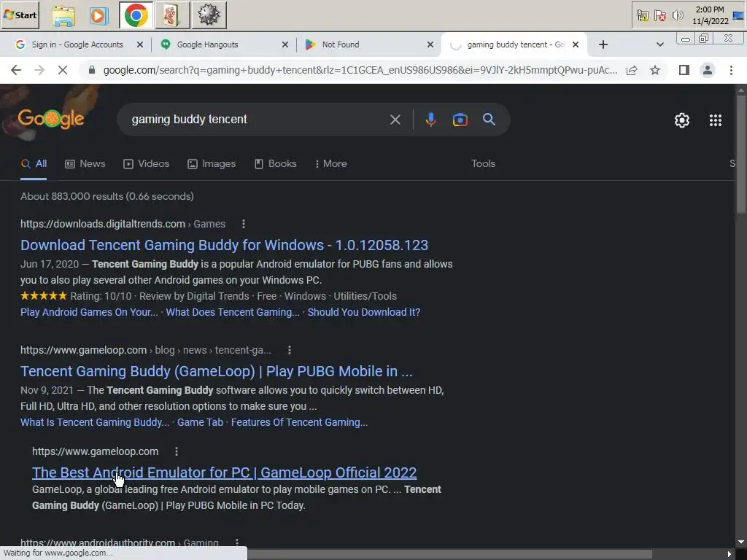The height and width of the screenshot is (560, 747).
Task: Open Tencent Gaming Buddy (GameLoop) result link
Action: (216, 371)
